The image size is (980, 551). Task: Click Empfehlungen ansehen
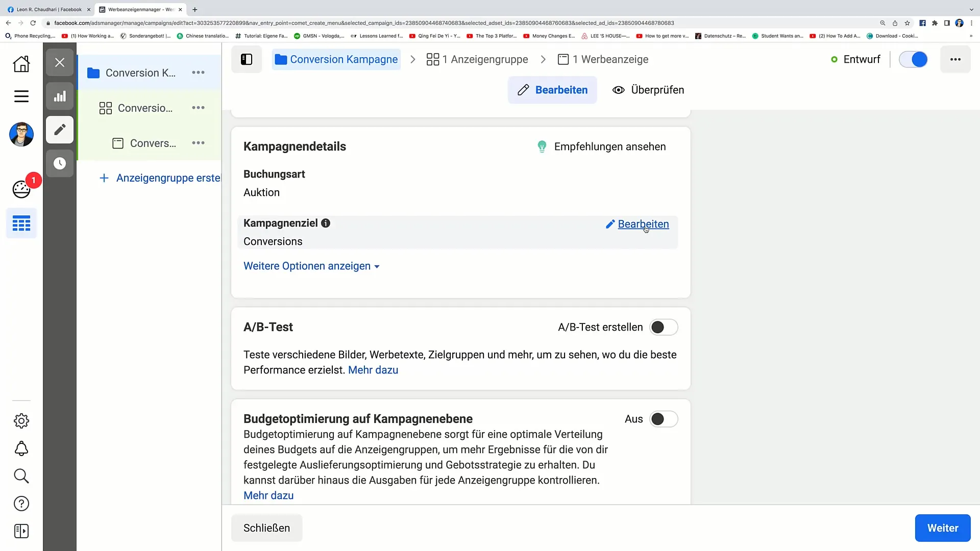[x=610, y=146]
